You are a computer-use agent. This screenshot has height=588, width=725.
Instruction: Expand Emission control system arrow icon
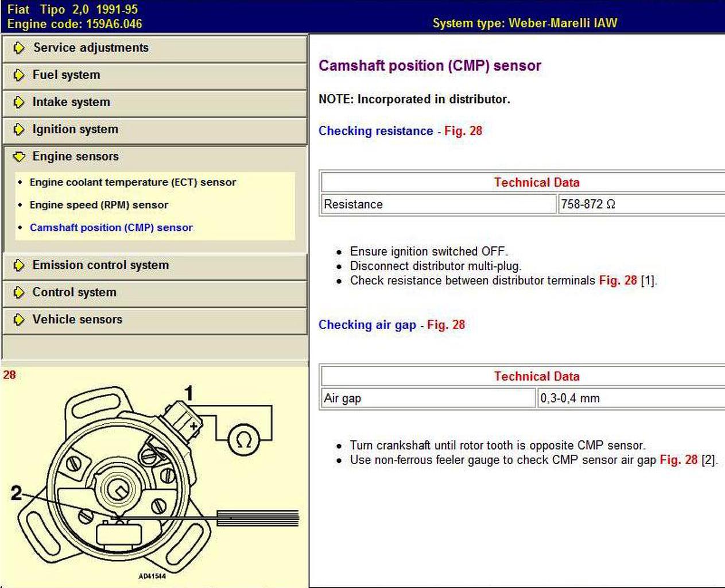coord(19,265)
